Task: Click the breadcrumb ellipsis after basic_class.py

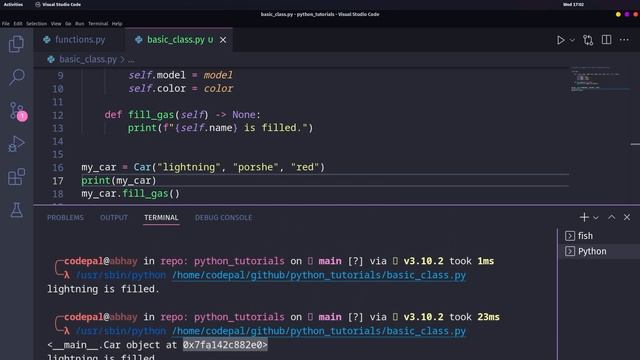Action: point(131,60)
